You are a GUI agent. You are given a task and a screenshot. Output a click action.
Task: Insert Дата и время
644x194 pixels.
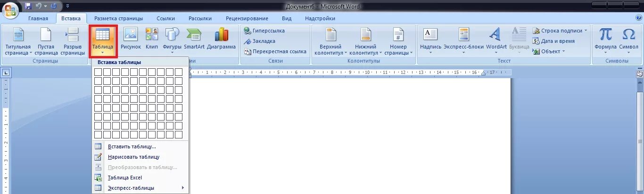[x=553, y=41]
